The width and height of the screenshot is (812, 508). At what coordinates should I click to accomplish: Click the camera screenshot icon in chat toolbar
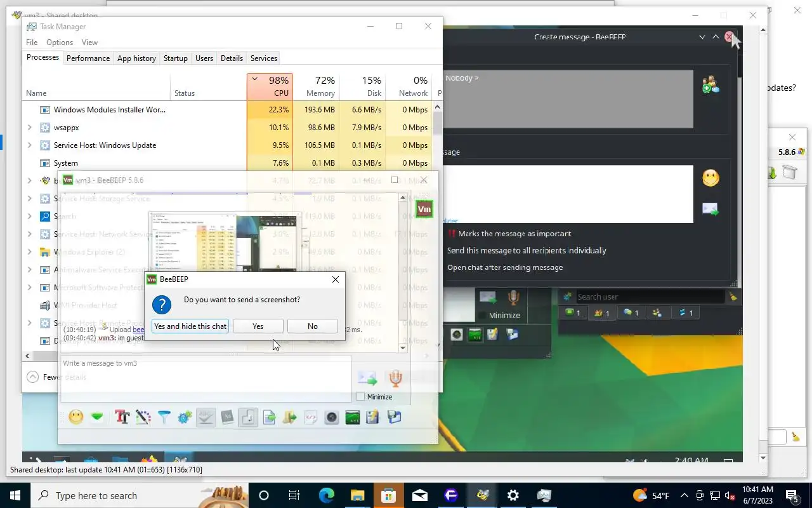[x=331, y=417]
